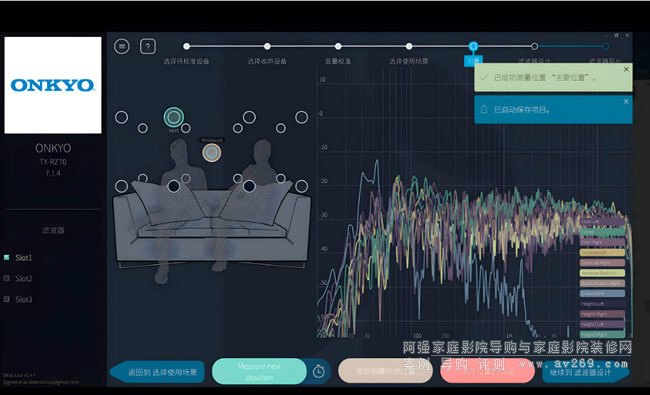Enable the Slot2 filter checkbox
This screenshot has width=650, height=395.
click(x=7, y=278)
